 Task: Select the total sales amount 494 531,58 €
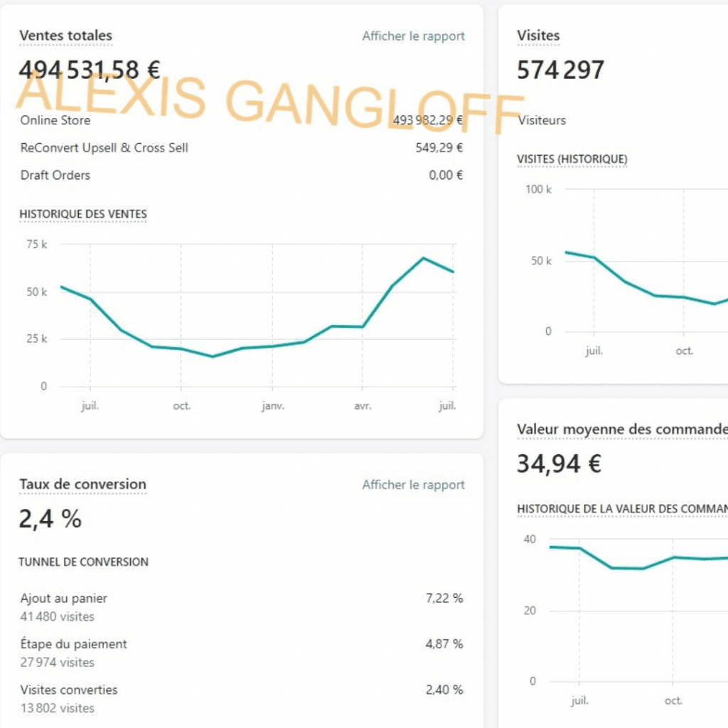pyautogui.click(x=90, y=70)
